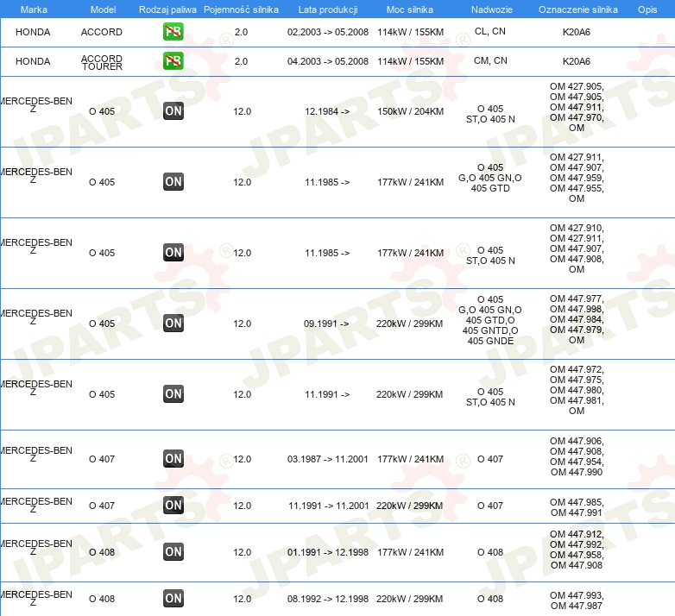This screenshot has width=675, height=616.
Task: Click the ON diesel icon in the OM 447.972 row
Action: click(x=173, y=393)
